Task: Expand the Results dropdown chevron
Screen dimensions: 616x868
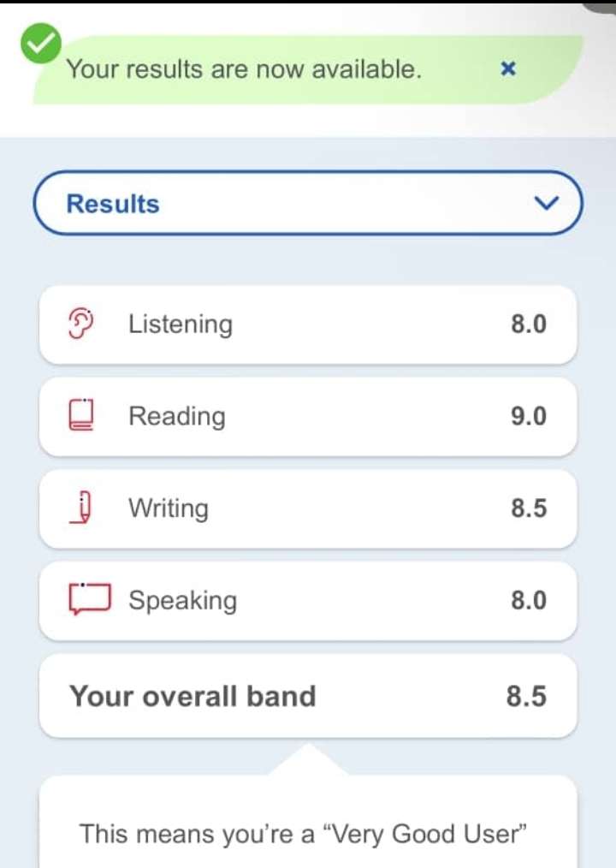Action: (545, 204)
